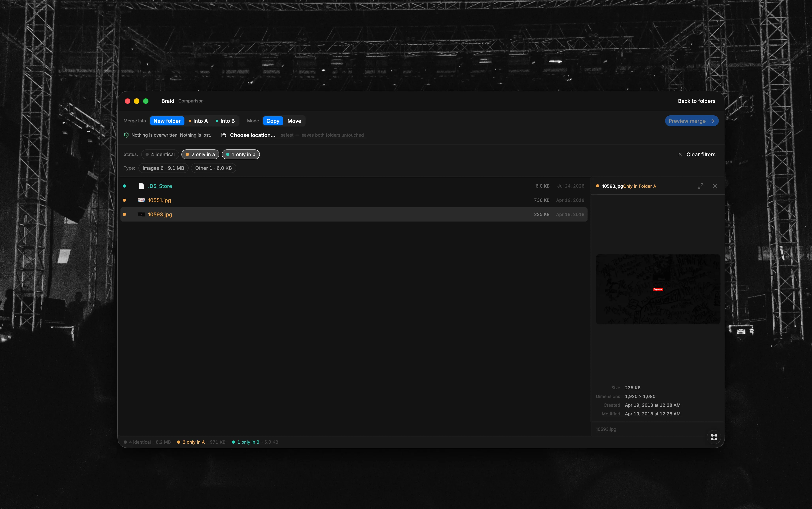The image size is (812, 509).
Task: Switch mode to Move
Action: point(294,121)
